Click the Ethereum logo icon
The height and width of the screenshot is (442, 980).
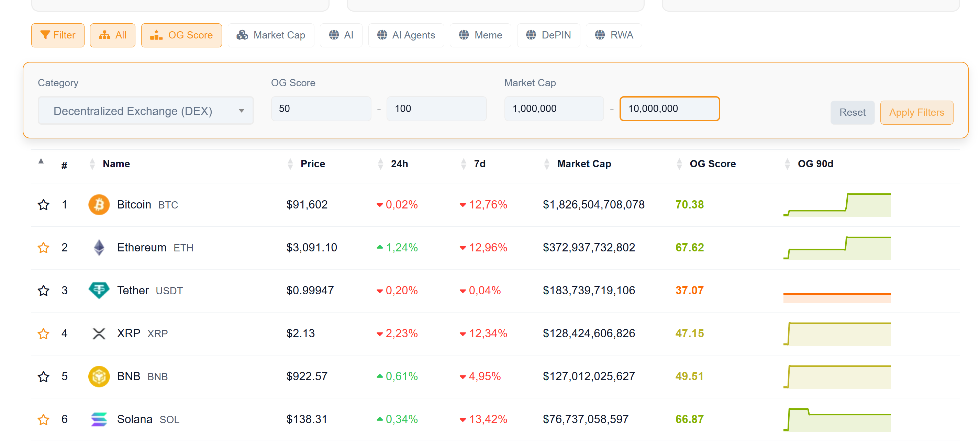point(99,247)
